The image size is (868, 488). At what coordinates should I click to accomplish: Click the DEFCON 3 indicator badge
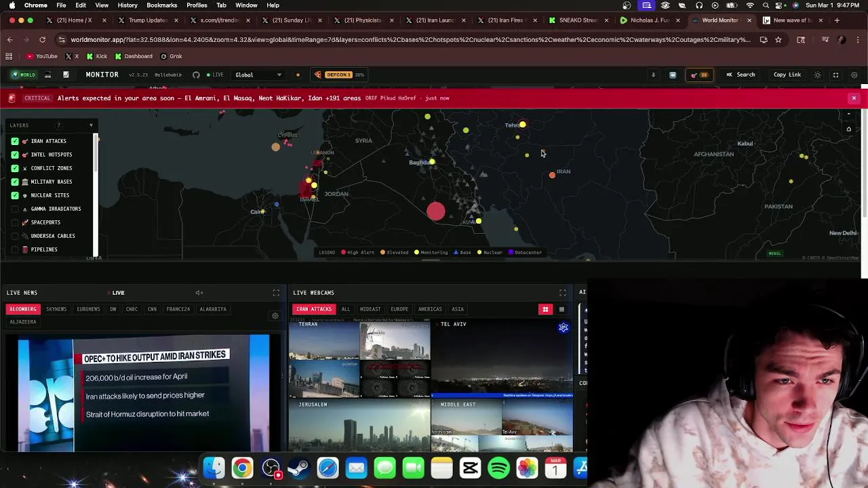click(339, 75)
